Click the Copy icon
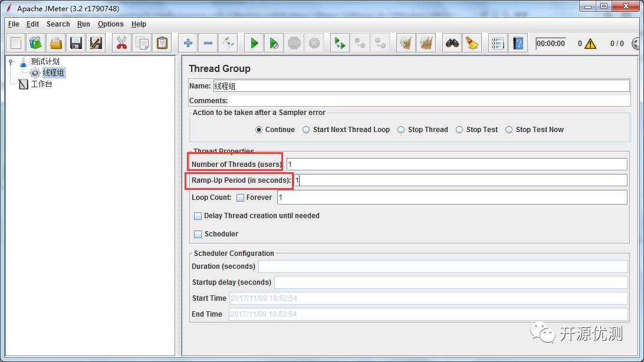Screen dimensions: 644x362 tap(142, 43)
